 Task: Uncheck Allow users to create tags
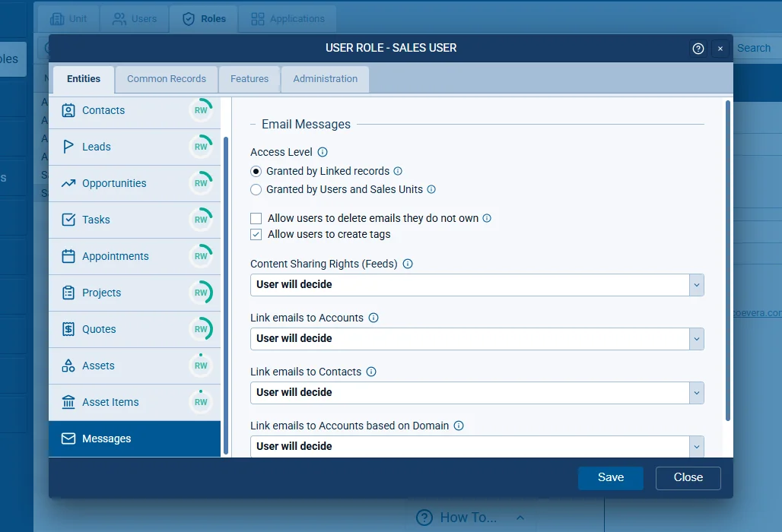[x=256, y=235]
